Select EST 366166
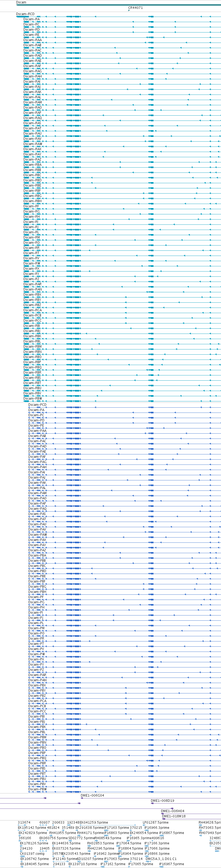The width and height of the screenshot is (221, 868). click(x=25, y=838)
